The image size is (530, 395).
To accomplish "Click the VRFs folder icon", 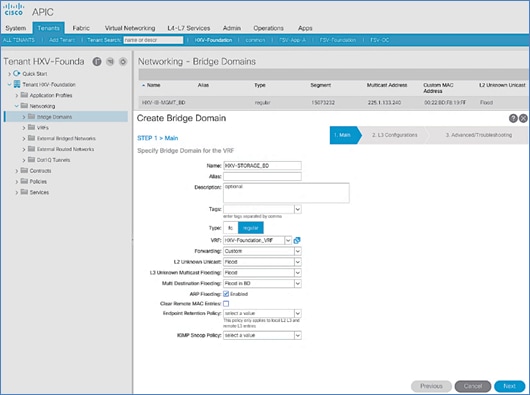I will pos(31,127).
